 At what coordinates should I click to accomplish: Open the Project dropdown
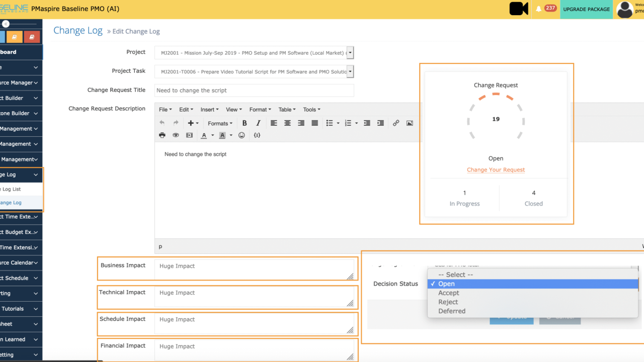(255, 53)
